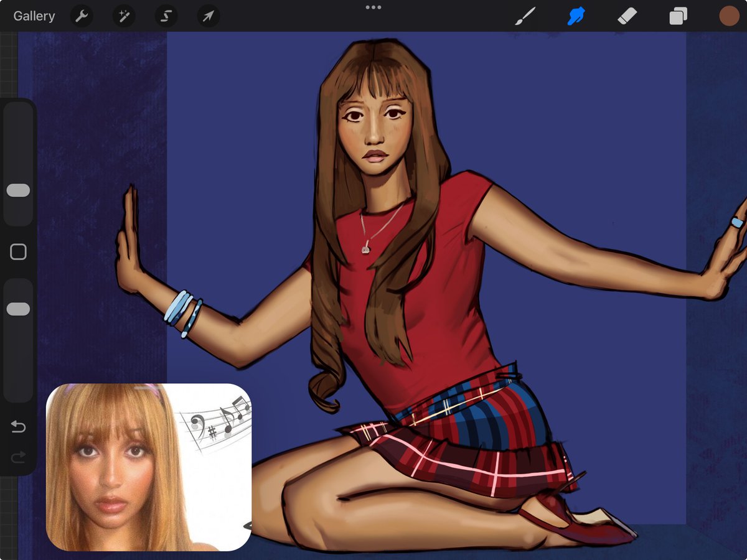
Task: Activate the Selection S tool
Action: (166, 16)
